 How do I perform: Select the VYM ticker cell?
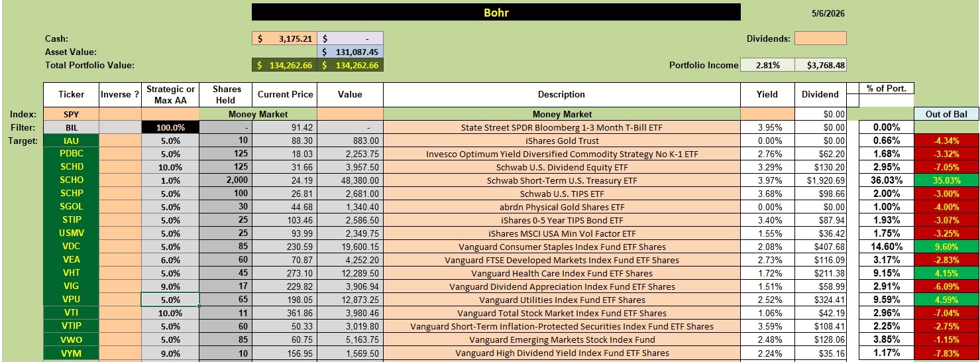[72, 353]
